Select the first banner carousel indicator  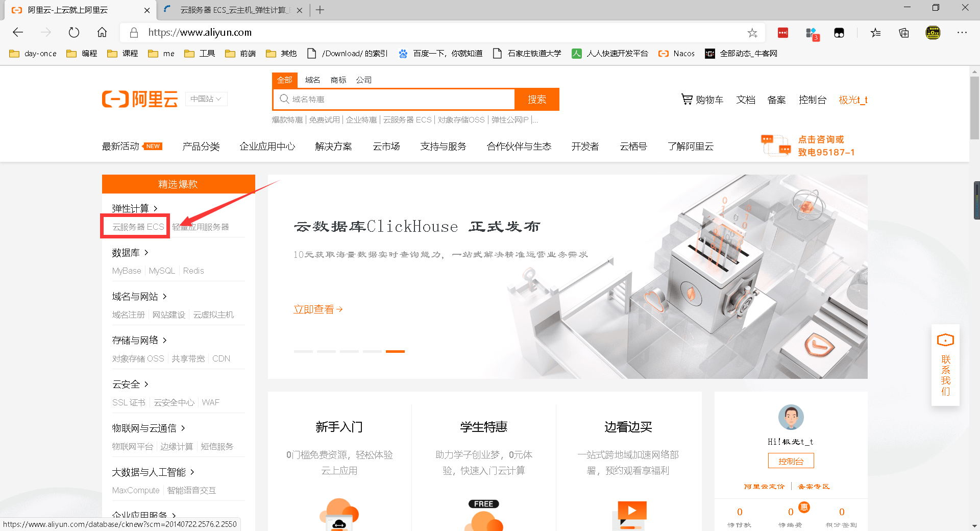pos(303,351)
